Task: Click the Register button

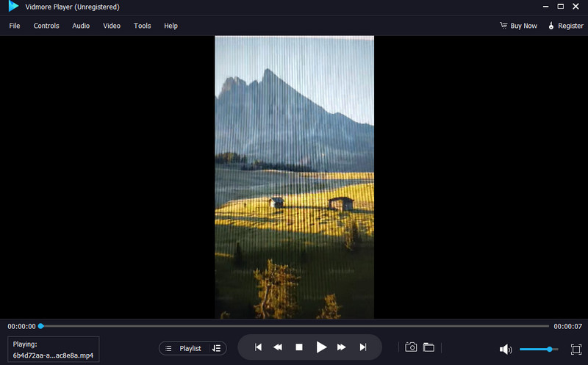Action: [565, 26]
